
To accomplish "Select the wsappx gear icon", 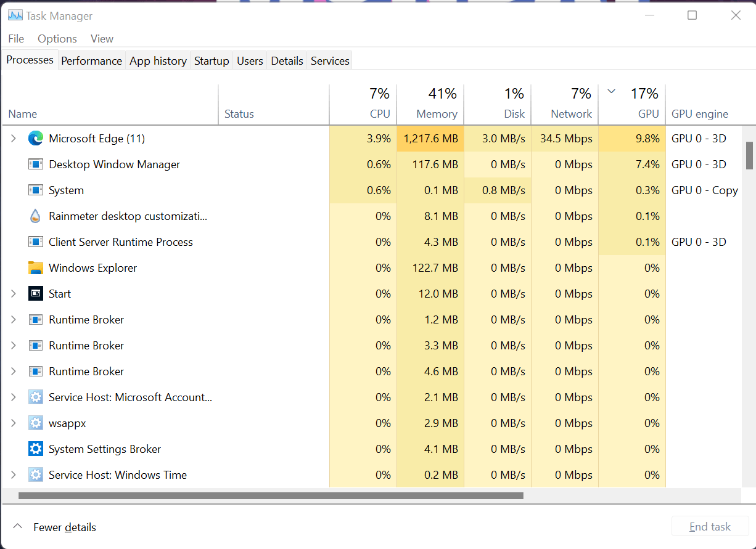I will pos(36,423).
